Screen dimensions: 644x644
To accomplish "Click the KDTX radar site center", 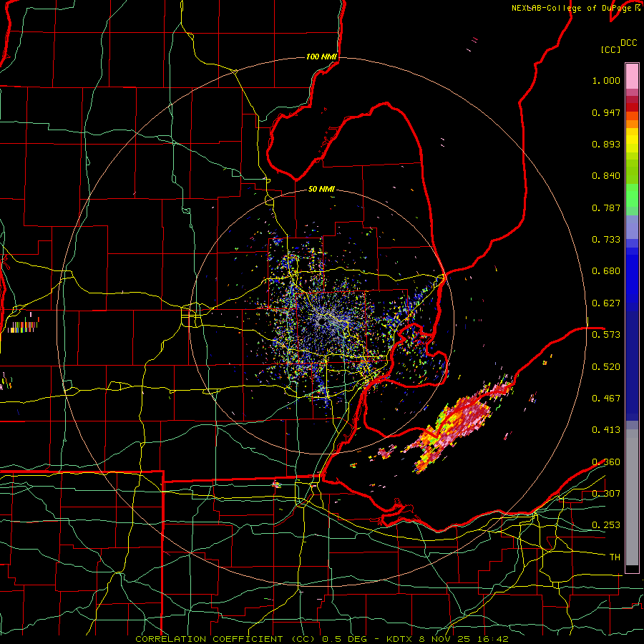I will [322, 321].
